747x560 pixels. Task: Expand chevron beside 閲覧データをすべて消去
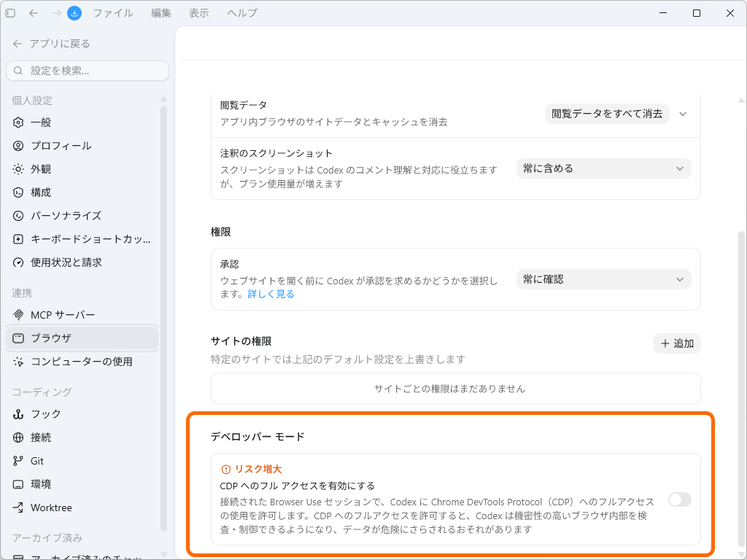[x=683, y=114]
